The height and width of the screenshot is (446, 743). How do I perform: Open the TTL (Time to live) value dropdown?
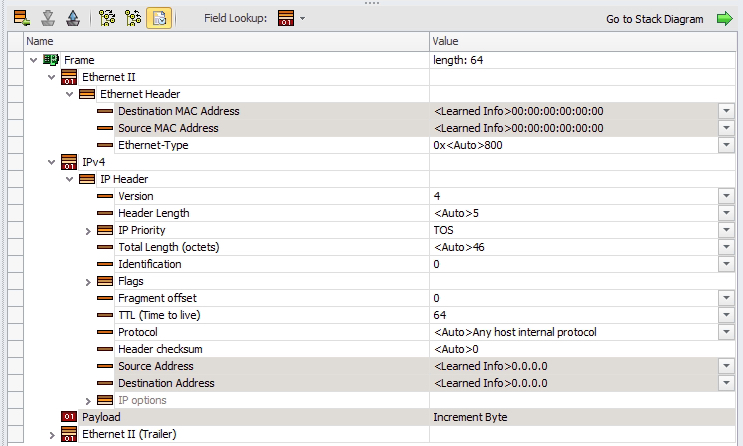tap(726, 315)
